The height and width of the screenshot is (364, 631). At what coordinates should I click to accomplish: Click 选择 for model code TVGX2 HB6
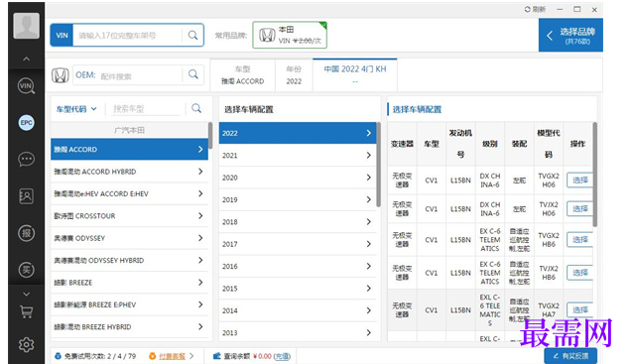pyautogui.click(x=579, y=240)
